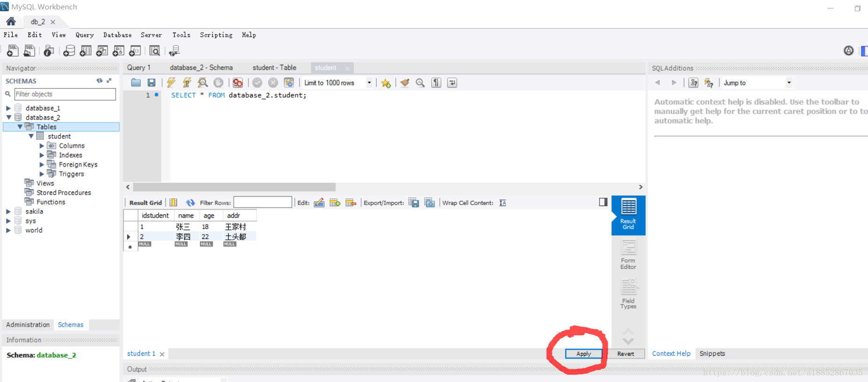
Task: Beautify the SQL with the broom icon
Action: click(x=404, y=83)
